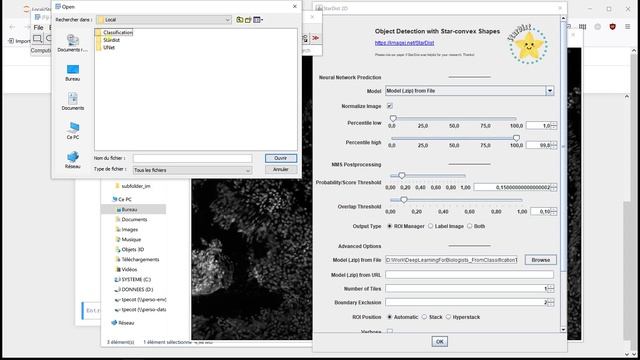Select Vidéos in Explorer tree
The image size is (640, 360).
(129, 269)
